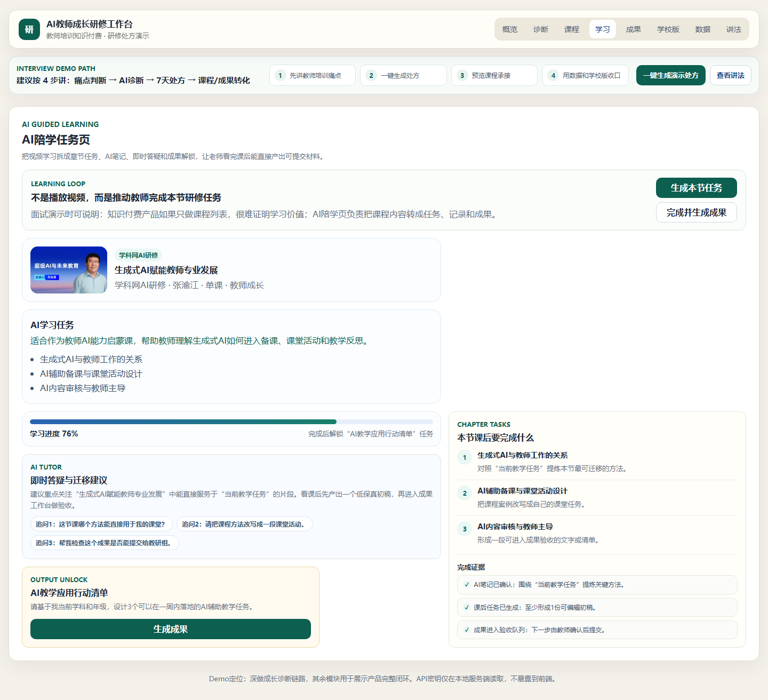Click chapter task title AI辅助备课与课堂活动设计
The image size is (768, 700).
tap(523, 491)
